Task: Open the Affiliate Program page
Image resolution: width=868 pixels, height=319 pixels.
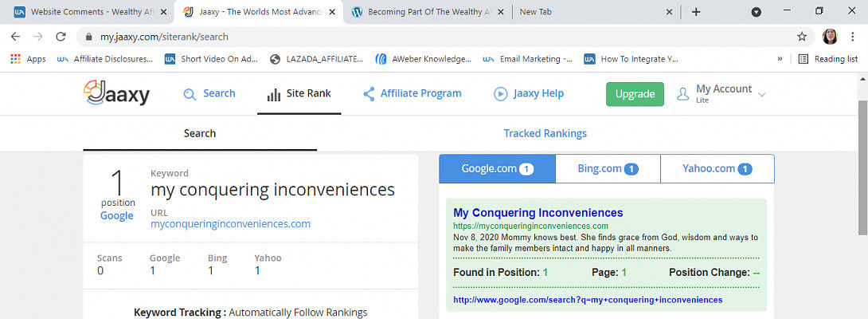Action: tap(412, 94)
